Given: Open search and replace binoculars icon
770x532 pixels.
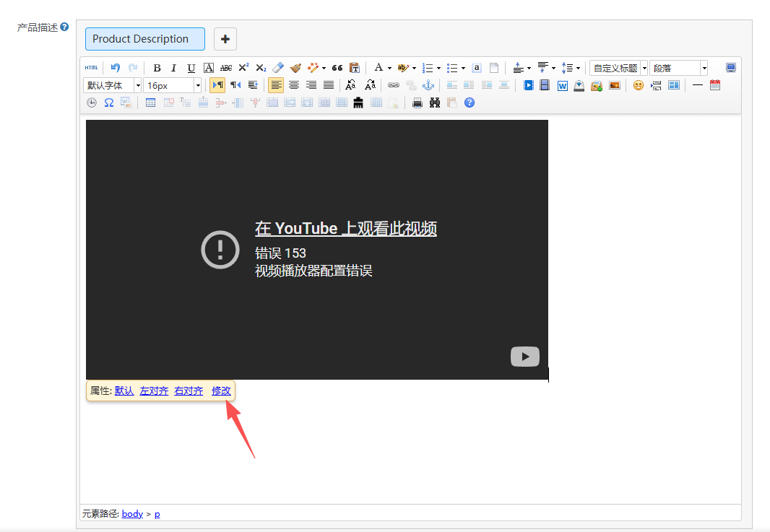Looking at the screenshot, I should pyautogui.click(x=435, y=103).
